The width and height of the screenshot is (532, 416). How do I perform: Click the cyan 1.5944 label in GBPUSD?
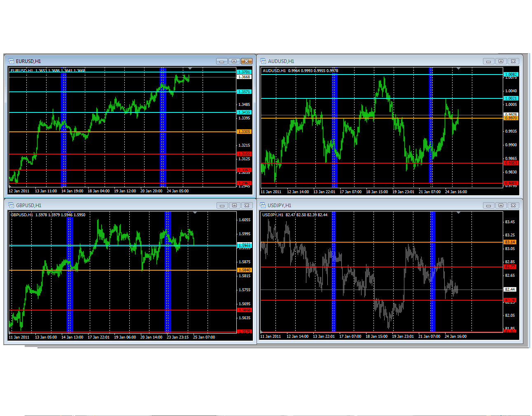244,245
